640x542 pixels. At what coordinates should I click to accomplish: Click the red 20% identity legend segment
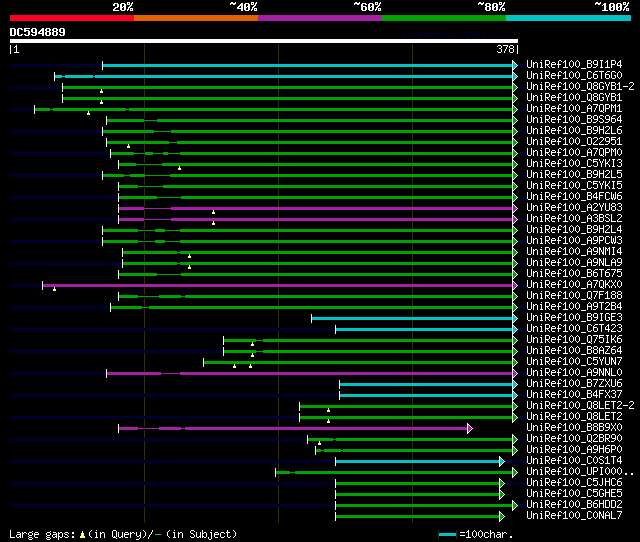[72, 18]
